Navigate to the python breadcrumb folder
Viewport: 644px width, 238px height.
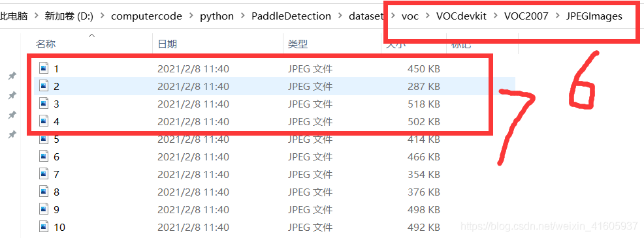pyautogui.click(x=217, y=16)
